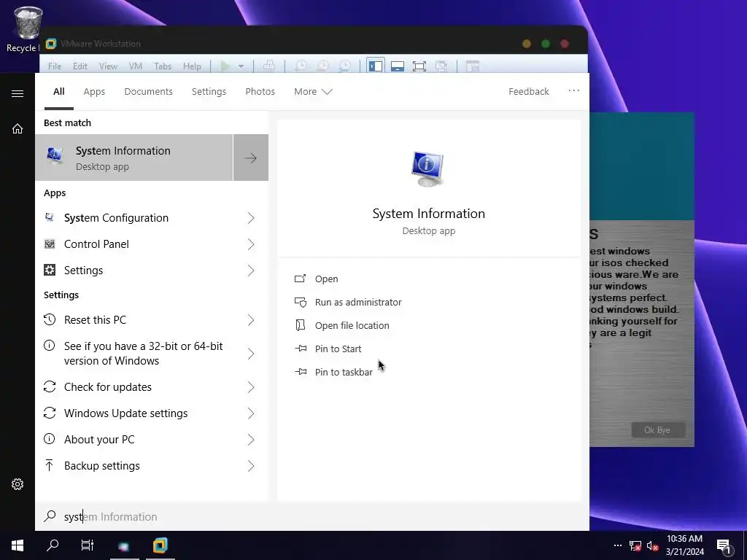Open the notification center icon
This screenshot has height=560, width=747.
[x=724, y=546]
